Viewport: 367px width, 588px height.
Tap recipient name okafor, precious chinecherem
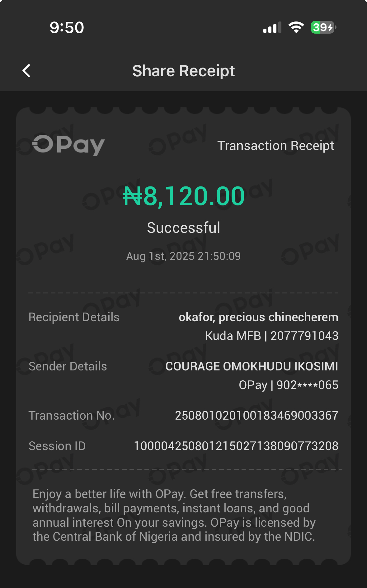pos(258,317)
